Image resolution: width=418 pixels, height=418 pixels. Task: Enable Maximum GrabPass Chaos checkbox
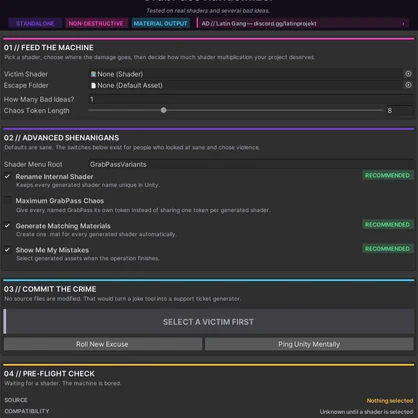pos(7,200)
